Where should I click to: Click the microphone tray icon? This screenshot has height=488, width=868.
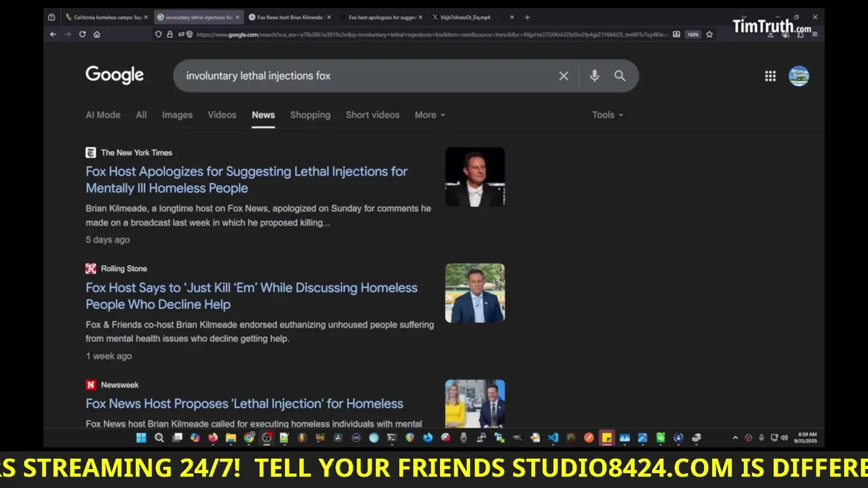[x=762, y=438]
